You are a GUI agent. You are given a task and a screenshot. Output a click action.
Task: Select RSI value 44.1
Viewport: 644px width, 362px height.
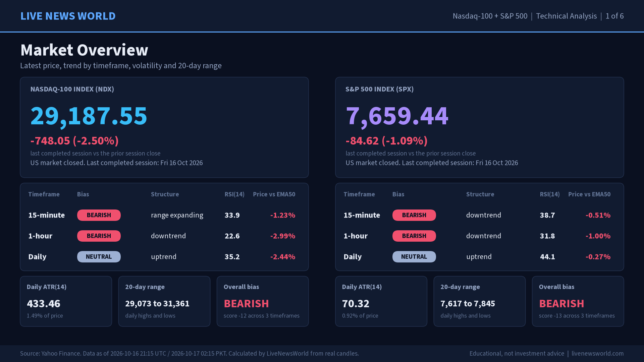tap(547, 257)
